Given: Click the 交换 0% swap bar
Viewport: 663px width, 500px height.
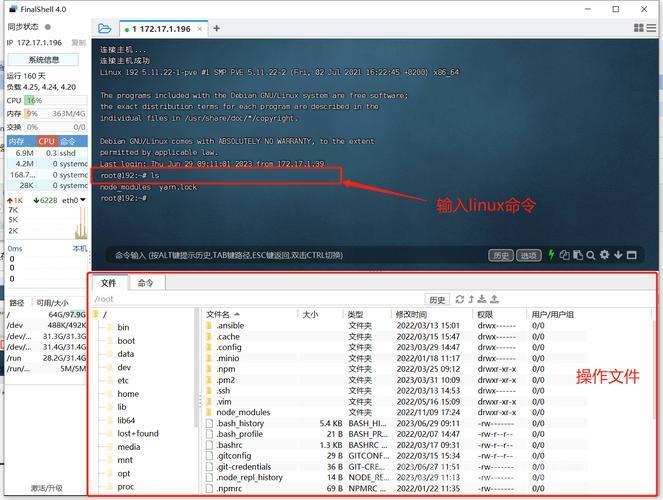Looking at the screenshot, I should coord(55,127).
